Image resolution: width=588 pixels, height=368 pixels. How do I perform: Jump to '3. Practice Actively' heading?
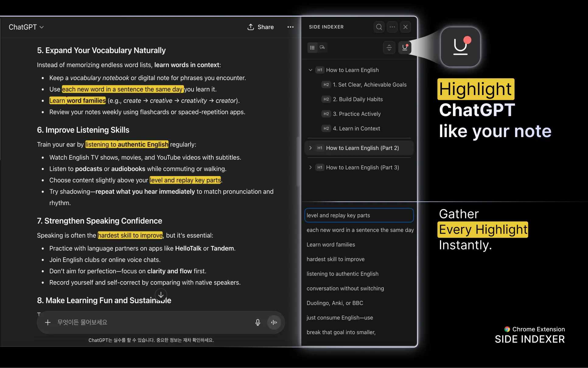[357, 114]
